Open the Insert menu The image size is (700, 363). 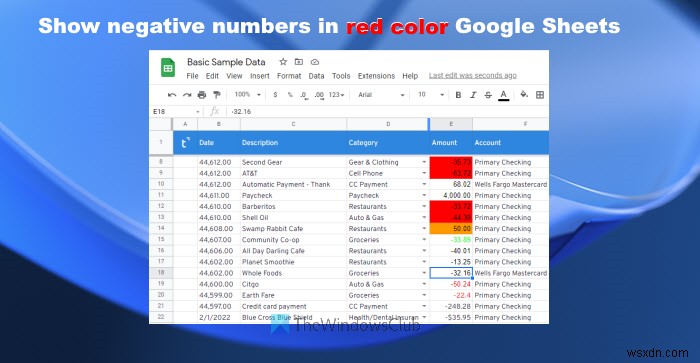pyautogui.click(x=260, y=76)
